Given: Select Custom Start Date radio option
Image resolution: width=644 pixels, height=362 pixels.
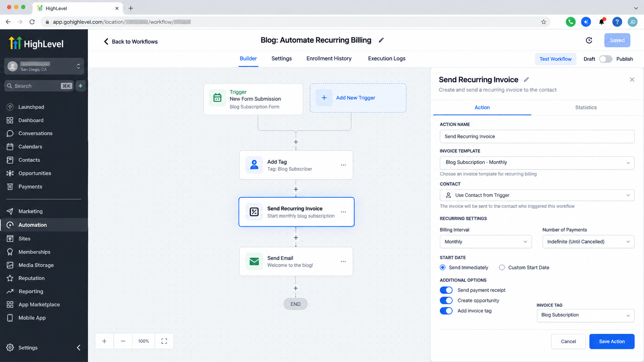Looking at the screenshot, I should point(502,267).
